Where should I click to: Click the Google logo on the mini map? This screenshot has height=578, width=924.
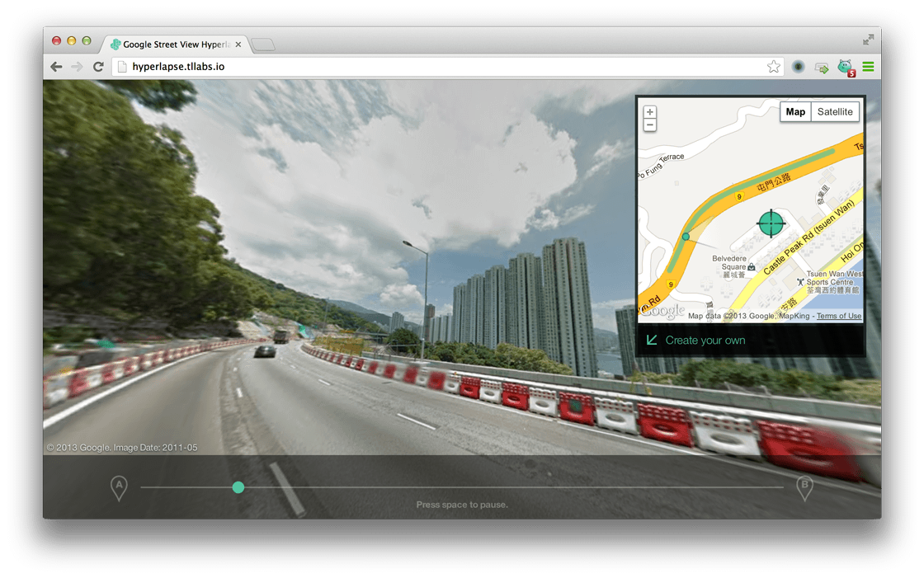pos(663,310)
